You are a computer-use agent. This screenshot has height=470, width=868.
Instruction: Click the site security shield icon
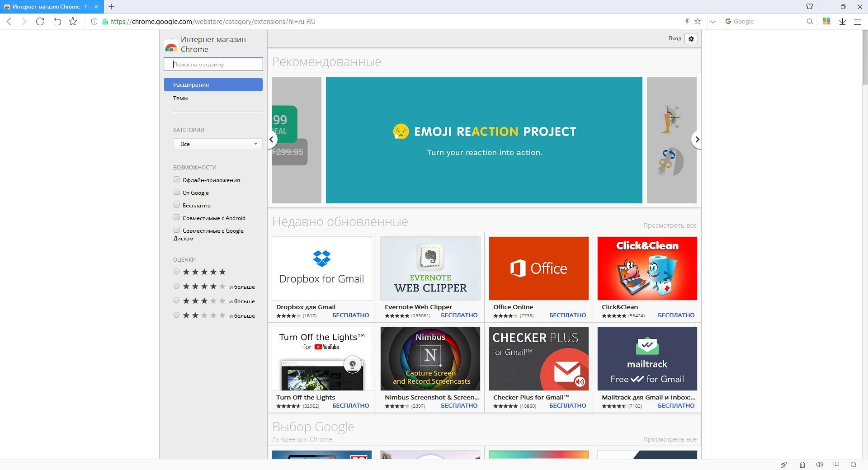94,21
